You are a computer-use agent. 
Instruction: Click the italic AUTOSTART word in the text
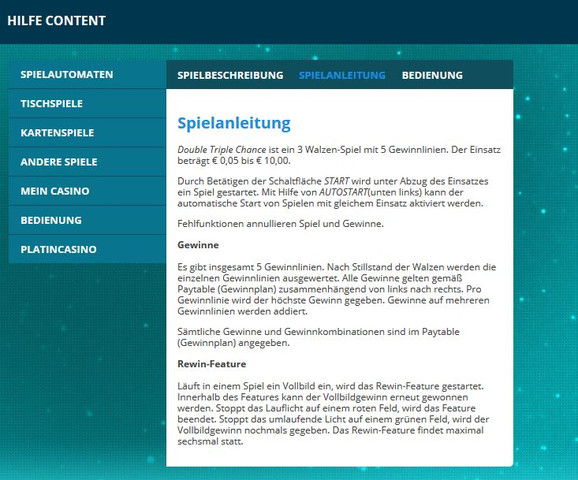(343, 192)
